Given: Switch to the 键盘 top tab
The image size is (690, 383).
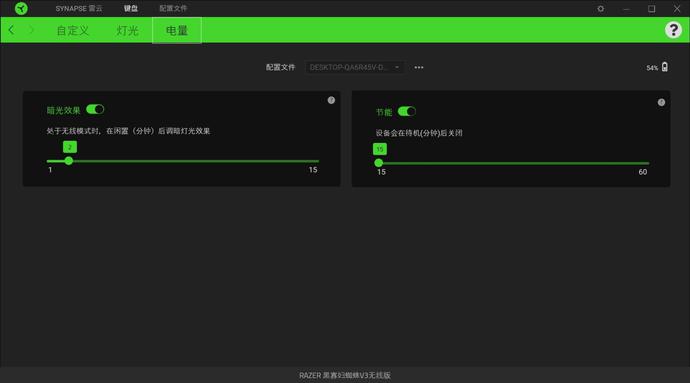Looking at the screenshot, I should pos(131,8).
